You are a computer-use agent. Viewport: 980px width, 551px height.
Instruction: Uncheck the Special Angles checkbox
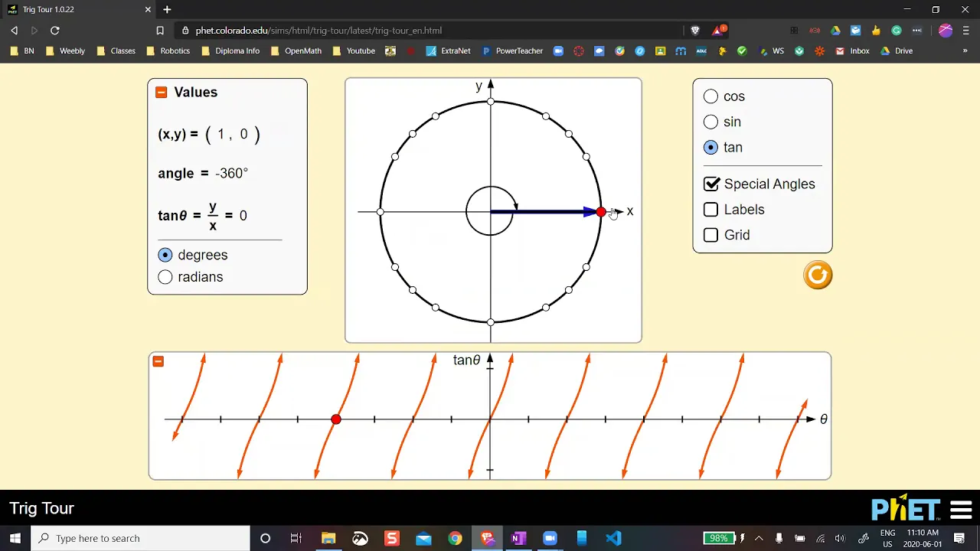tap(711, 184)
